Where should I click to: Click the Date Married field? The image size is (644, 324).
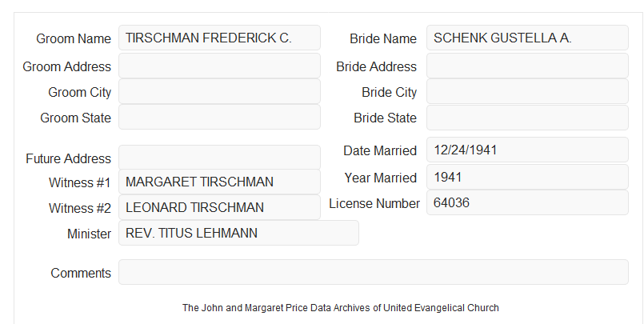click(x=527, y=150)
